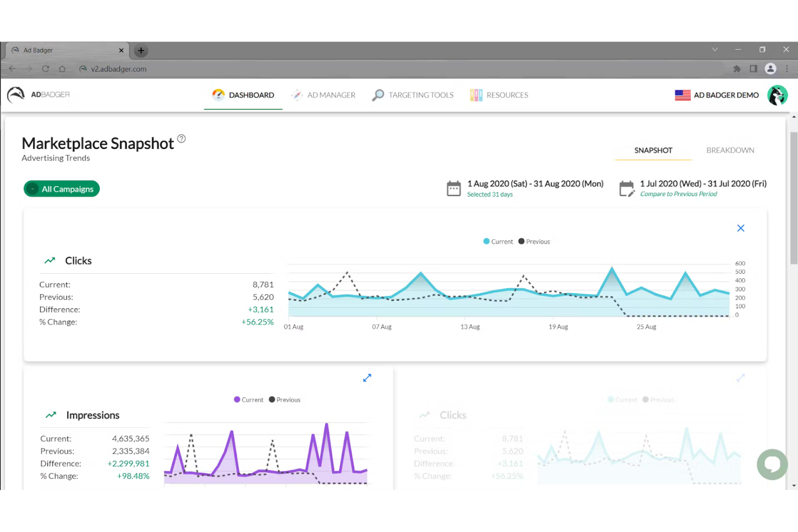Click the calendar icon for current date range
Viewport: 798px width, 532px height.
[454, 189]
